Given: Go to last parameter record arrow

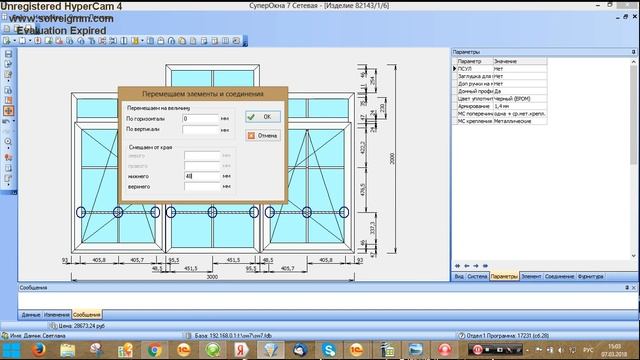Looking at the screenshot, I should [485, 266].
